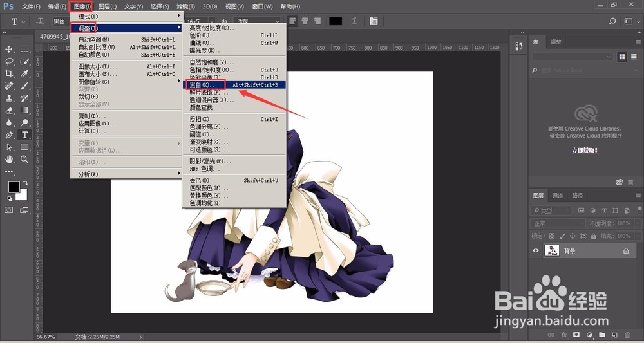The image size is (644, 343).
Task: Toggle Character and Paragraph panels button
Action: point(374,21)
